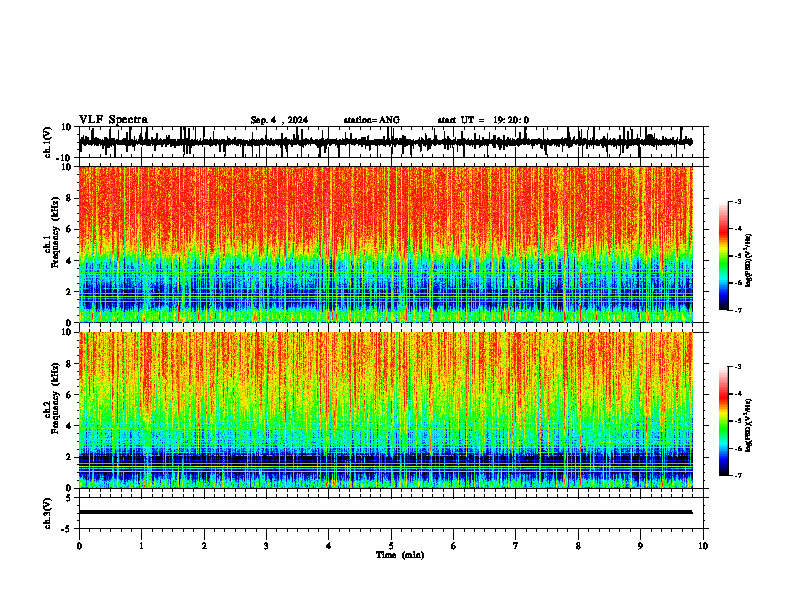Click the "6" kHz tick on ch.2 frequency axis
The width and height of the screenshot is (792, 612).
pyautogui.click(x=69, y=395)
